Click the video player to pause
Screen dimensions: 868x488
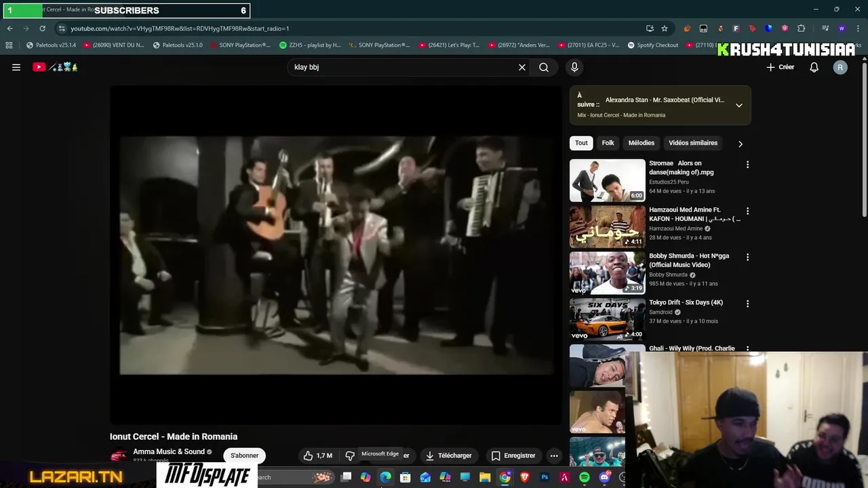[336, 255]
